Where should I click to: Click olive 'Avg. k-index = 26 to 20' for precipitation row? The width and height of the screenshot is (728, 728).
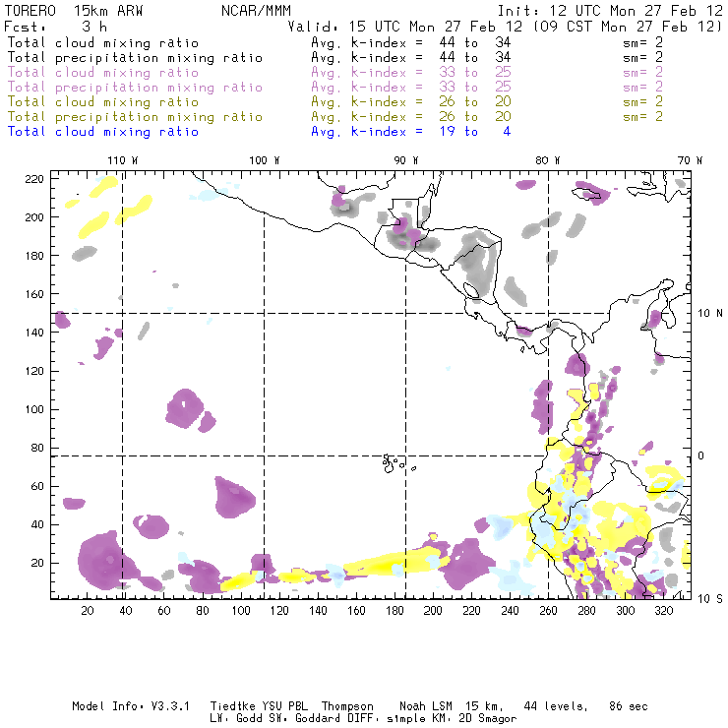coord(411,116)
